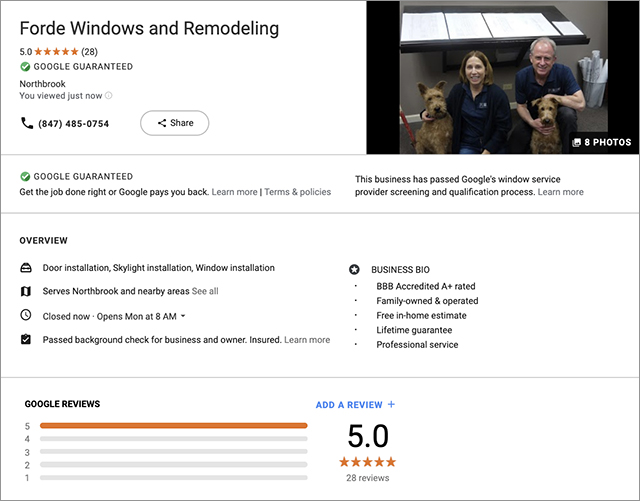Viewport: 640px width, 501px height.
Task: Click 'Professional service' bio item
Action: [x=417, y=345]
